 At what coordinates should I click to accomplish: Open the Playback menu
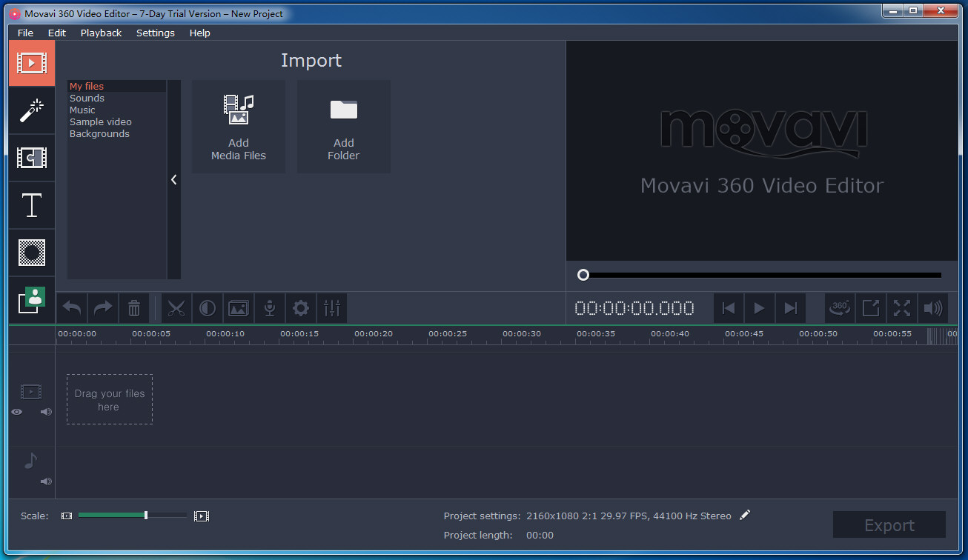pos(102,33)
